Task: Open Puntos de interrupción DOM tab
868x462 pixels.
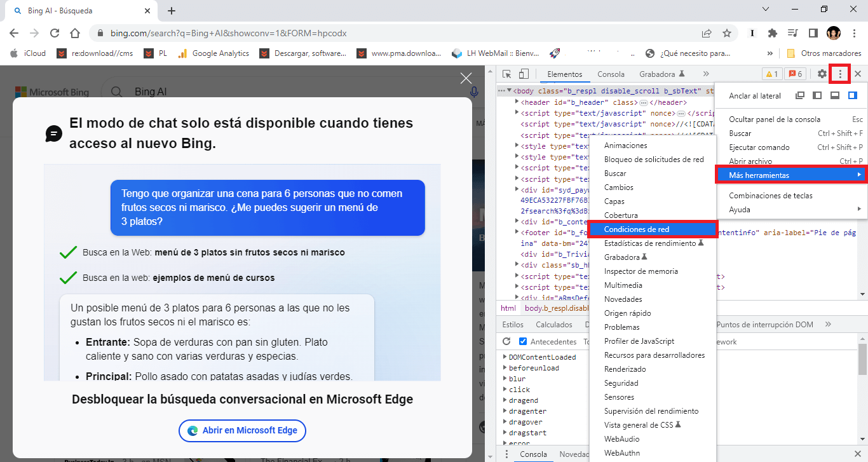Action: click(764, 325)
